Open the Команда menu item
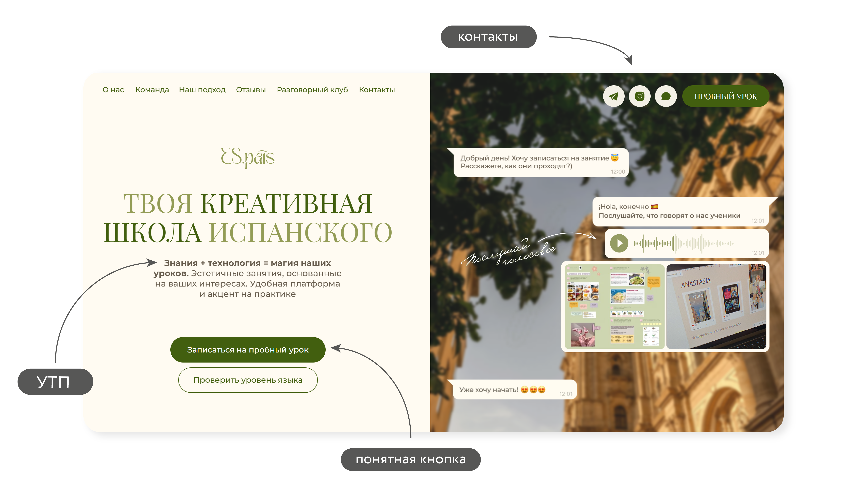Image resolution: width=851 pixels, height=504 pixels. click(152, 90)
